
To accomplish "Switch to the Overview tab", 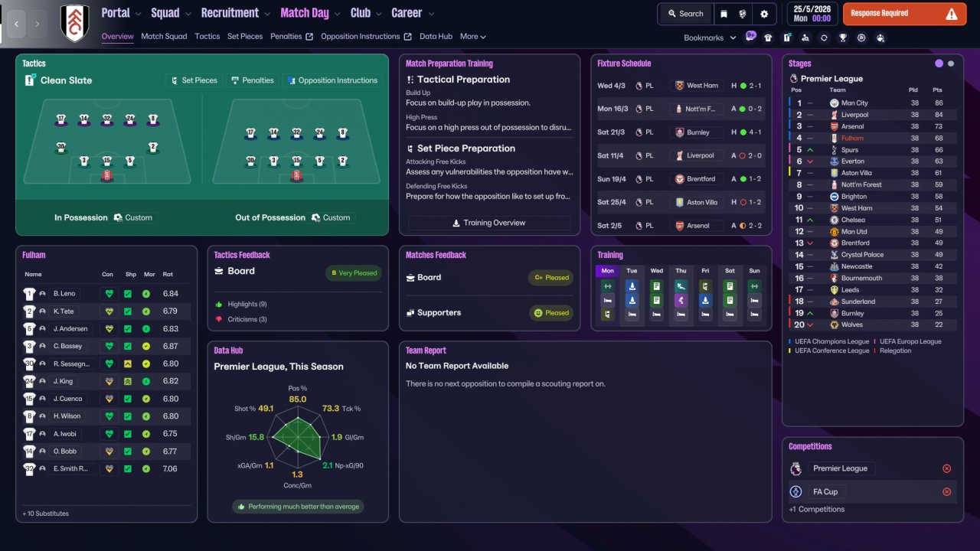I will pyautogui.click(x=117, y=36).
